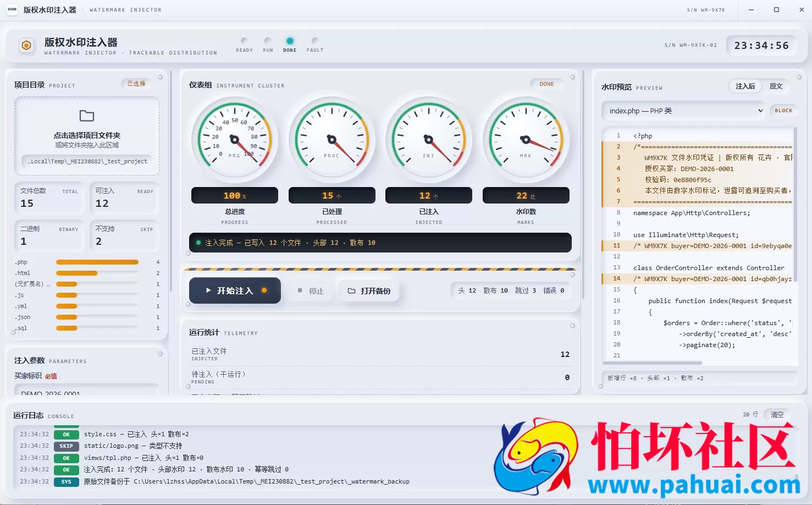Click the INJ injected gauge

(429, 140)
